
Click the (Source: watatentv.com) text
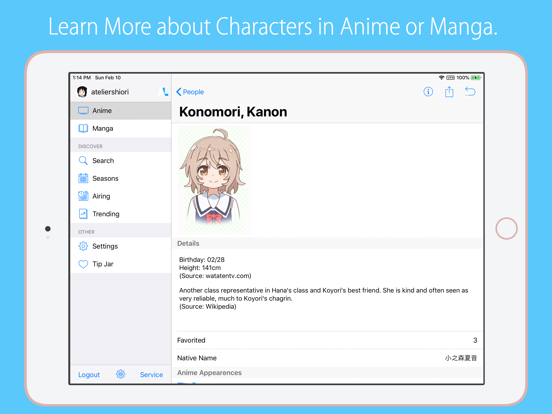pos(215,276)
